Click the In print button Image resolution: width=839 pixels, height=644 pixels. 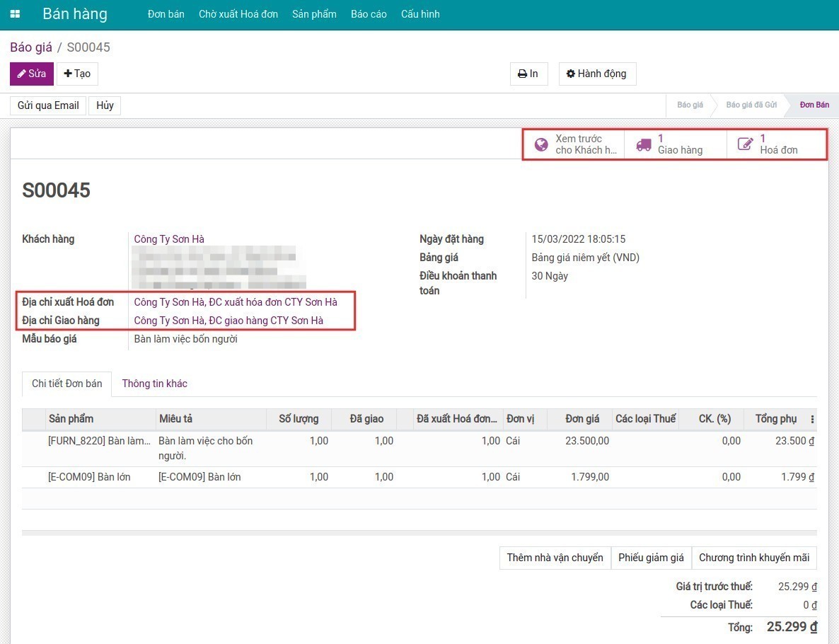pyautogui.click(x=528, y=74)
